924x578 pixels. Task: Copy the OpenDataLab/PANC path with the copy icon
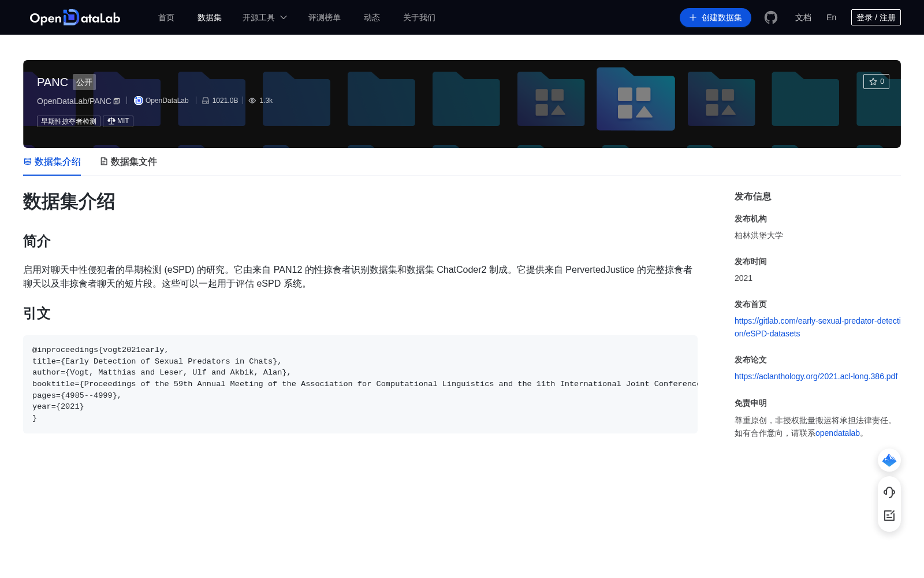point(117,101)
